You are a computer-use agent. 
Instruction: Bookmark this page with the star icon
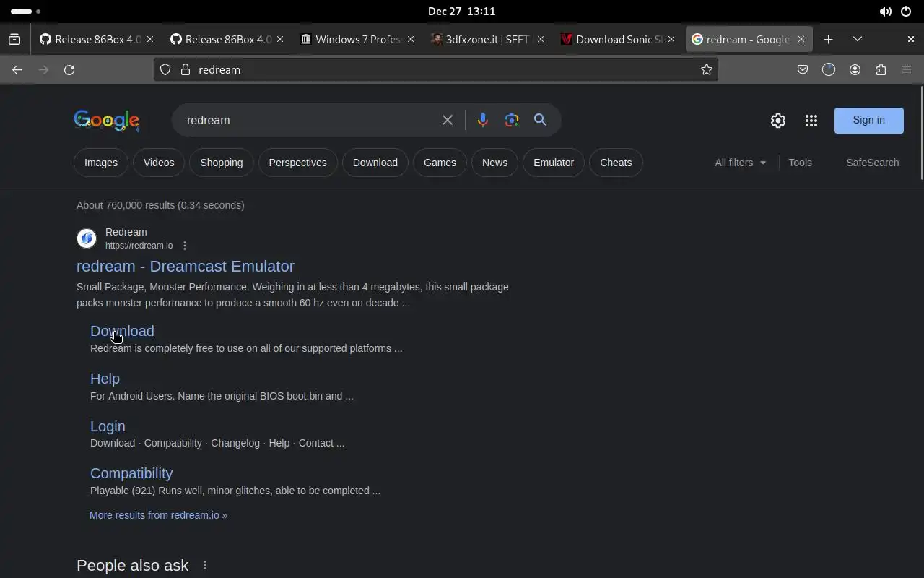tap(707, 69)
